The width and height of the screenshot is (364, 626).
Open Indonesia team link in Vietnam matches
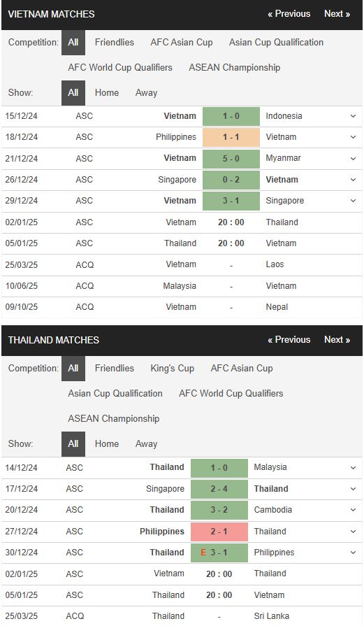tap(284, 116)
